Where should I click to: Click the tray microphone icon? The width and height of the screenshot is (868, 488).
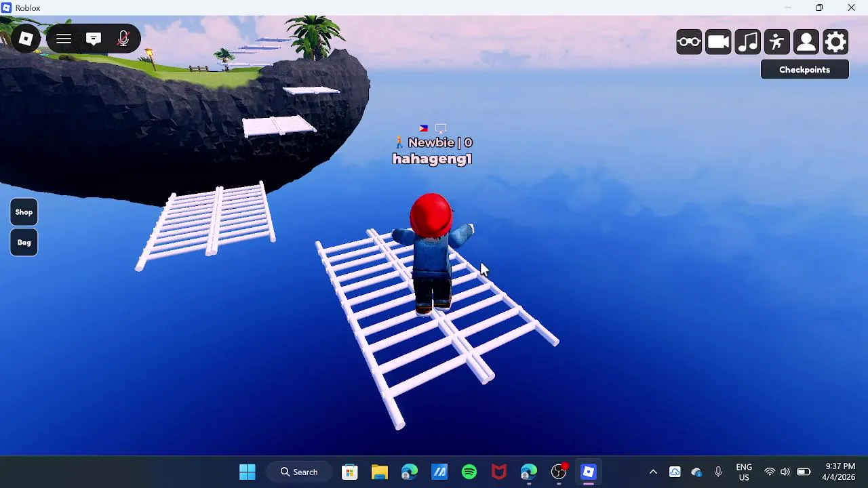[x=718, y=472]
